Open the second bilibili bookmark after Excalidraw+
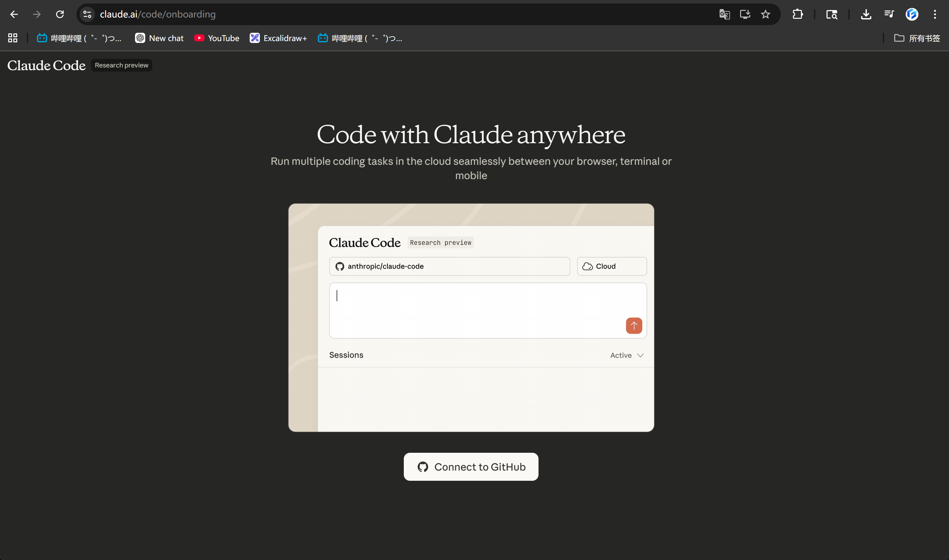 point(360,38)
